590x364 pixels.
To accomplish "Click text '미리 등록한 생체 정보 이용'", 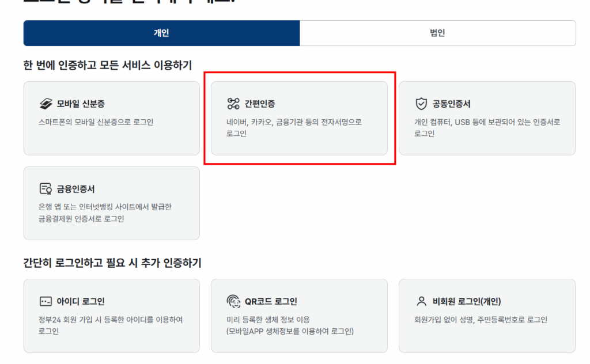I will tap(268, 320).
